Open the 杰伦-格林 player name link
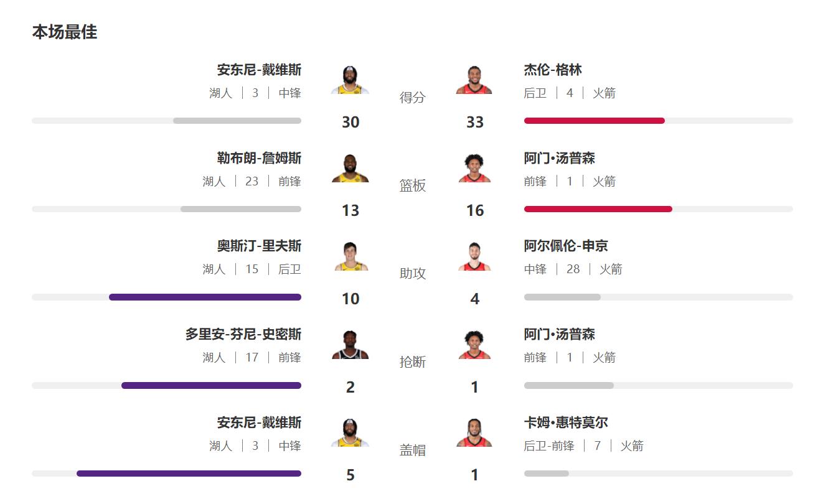 553,70
